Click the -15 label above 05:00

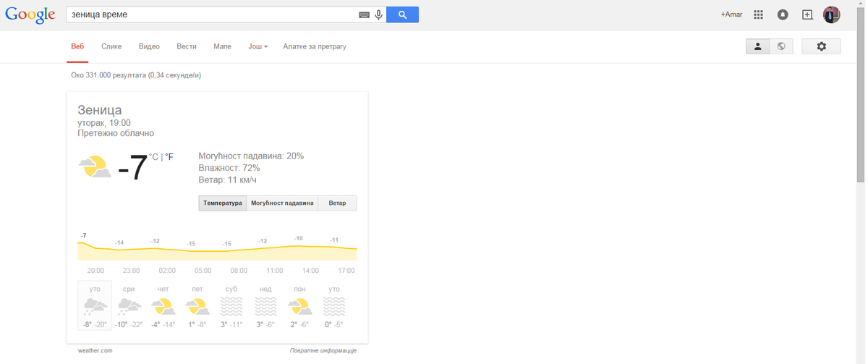(191, 244)
